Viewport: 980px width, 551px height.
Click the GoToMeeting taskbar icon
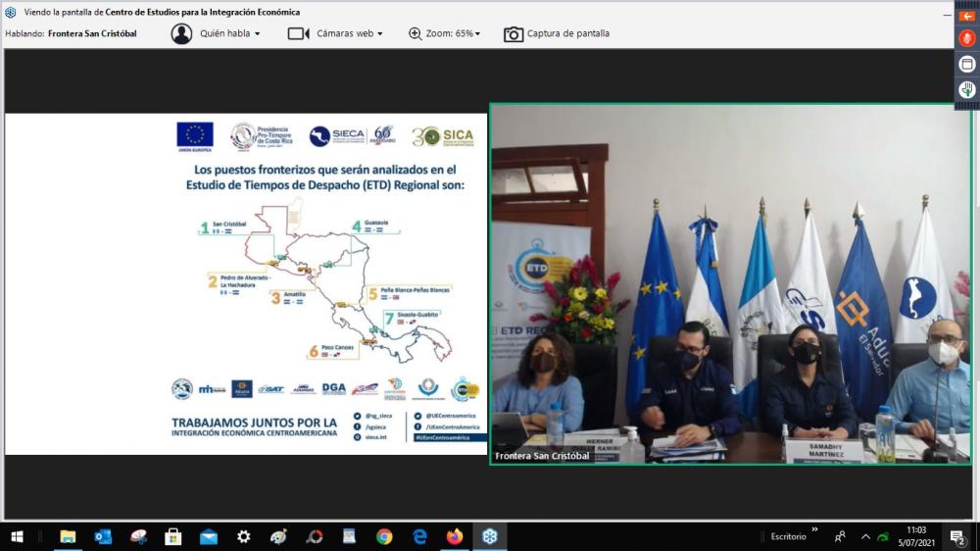(x=490, y=536)
